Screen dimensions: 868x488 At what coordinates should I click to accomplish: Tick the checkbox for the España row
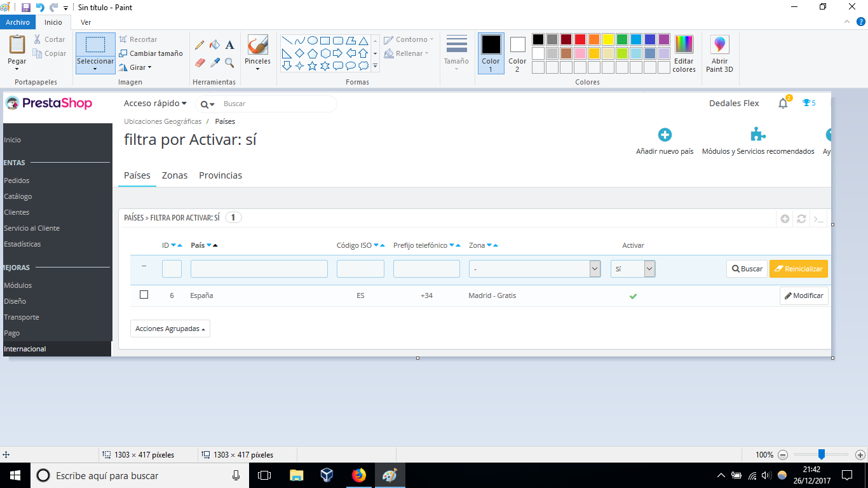point(144,295)
